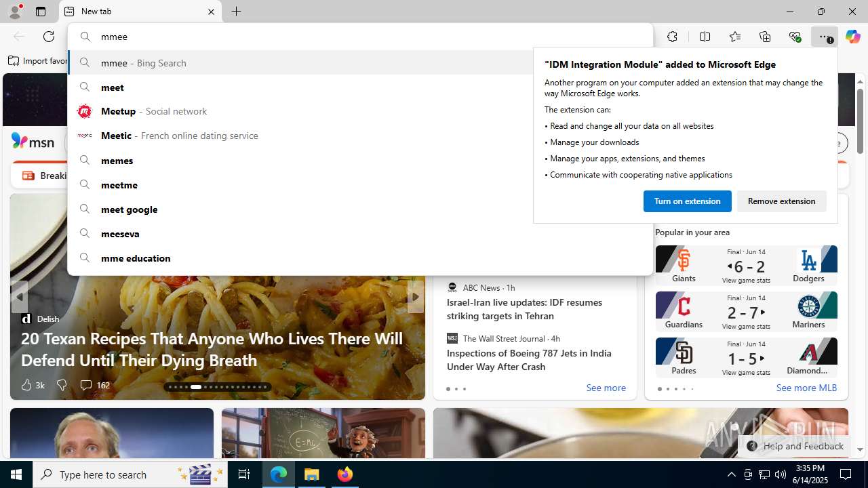Open Boeing 787 inspections article
Viewport: 868px width, 488px height.
click(529, 360)
